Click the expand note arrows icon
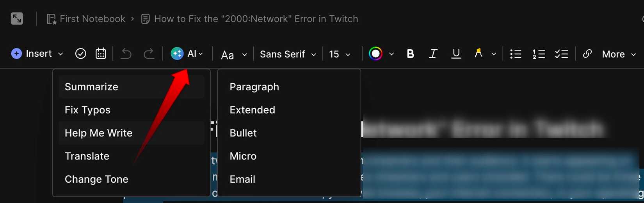This screenshot has height=203, width=644. point(17,18)
